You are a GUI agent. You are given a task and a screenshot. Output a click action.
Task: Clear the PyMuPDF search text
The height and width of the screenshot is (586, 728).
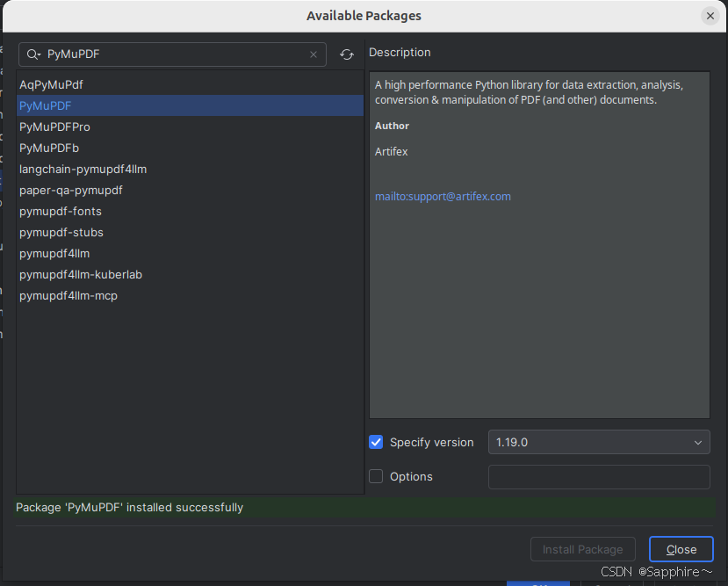314,54
